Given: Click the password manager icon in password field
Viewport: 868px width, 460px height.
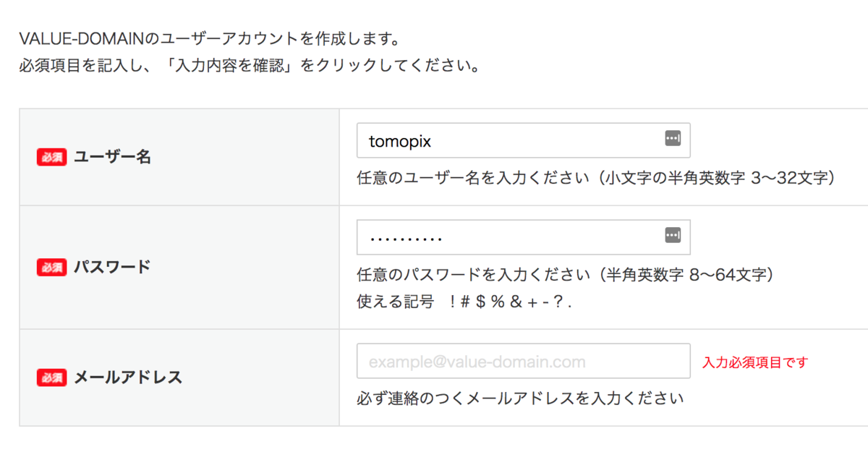Looking at the screenshot, I should click(673, 235).
